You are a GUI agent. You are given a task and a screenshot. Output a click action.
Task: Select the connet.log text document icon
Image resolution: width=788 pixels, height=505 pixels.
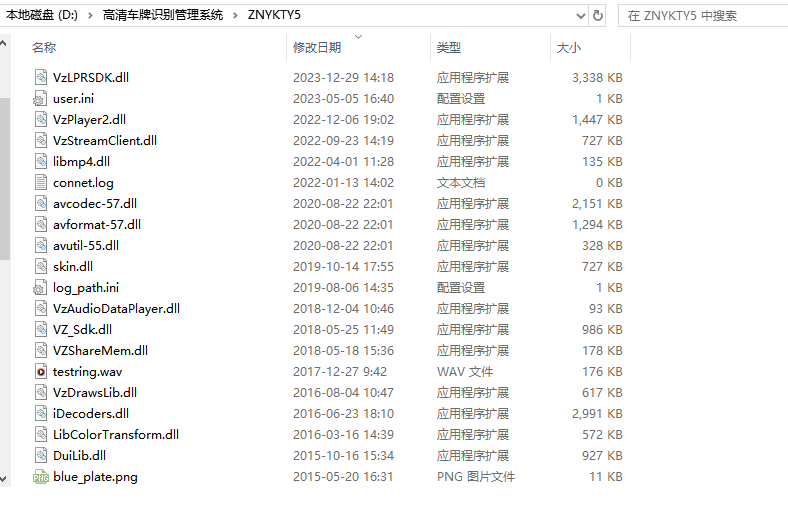41,182
